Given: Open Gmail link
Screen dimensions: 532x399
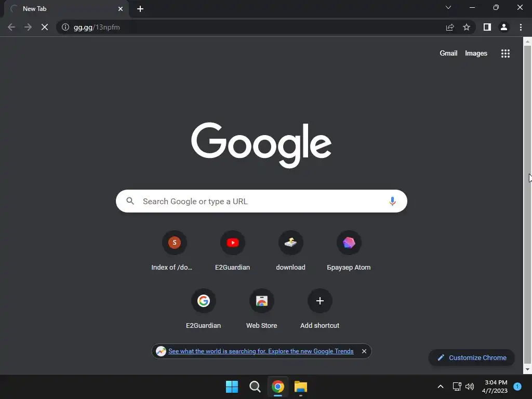Looking at the screenshot, I should 448,54.
